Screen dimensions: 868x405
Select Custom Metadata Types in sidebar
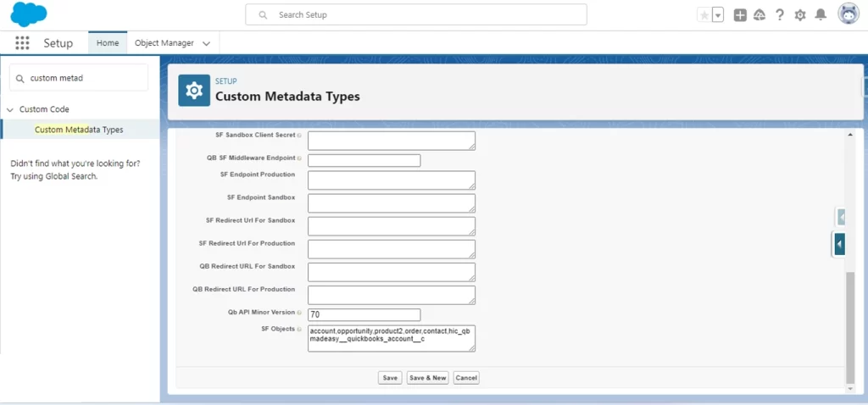pyautogui.click(x=79, y=130)
